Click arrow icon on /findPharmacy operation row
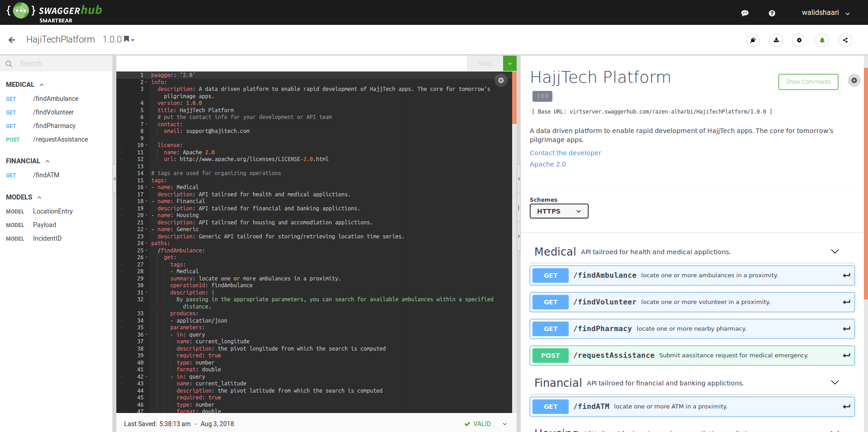Viewport: 868px width, 432px height. click(846, 329)
